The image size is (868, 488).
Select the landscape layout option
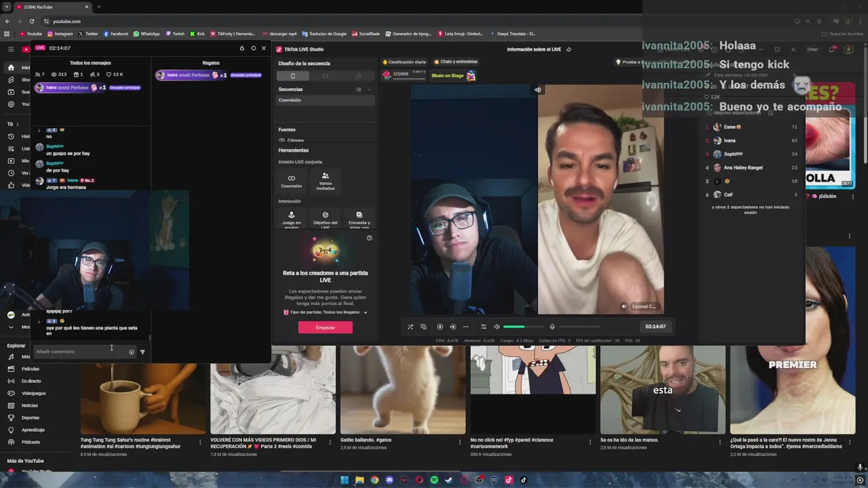click(325, 76)
